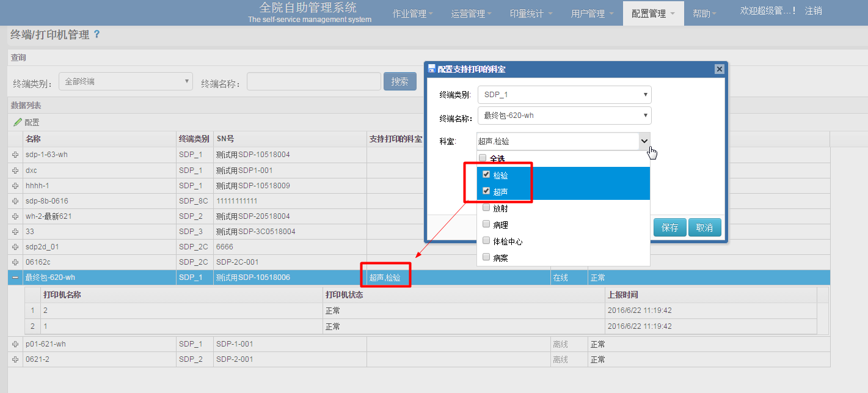Expand the p01-621-wh row plus icon
Image resolution: width=868 pixels, height=393 pixels.
[x=15, y=345]
